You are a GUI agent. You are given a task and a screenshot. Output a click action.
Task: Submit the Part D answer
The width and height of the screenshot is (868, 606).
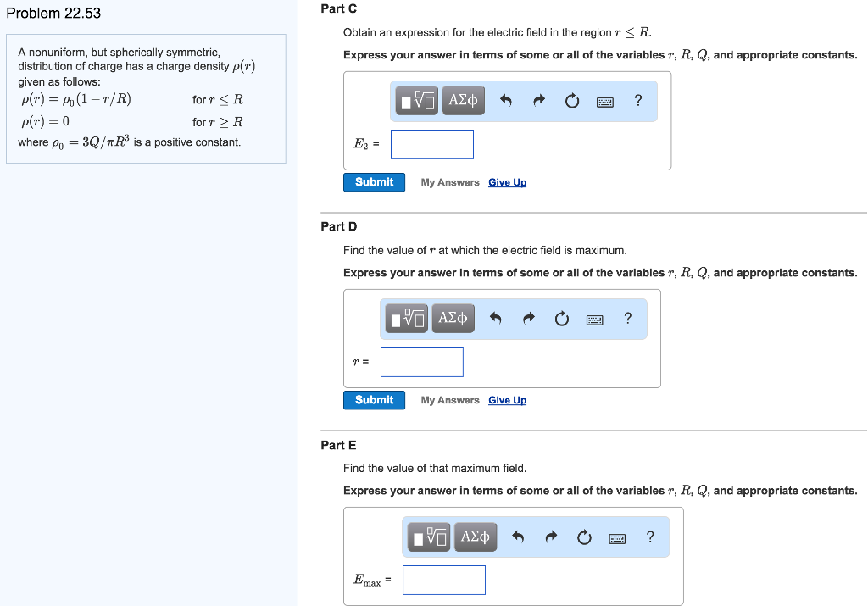tap(374, 400)
